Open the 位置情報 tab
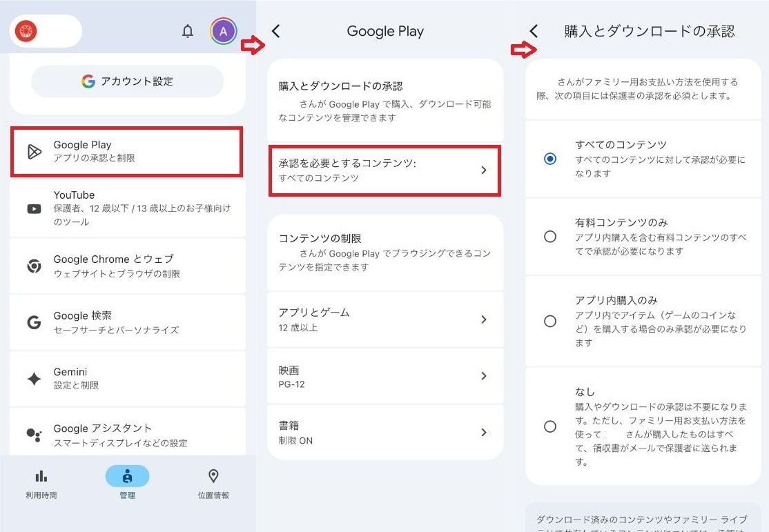 (x=213, y=482)
